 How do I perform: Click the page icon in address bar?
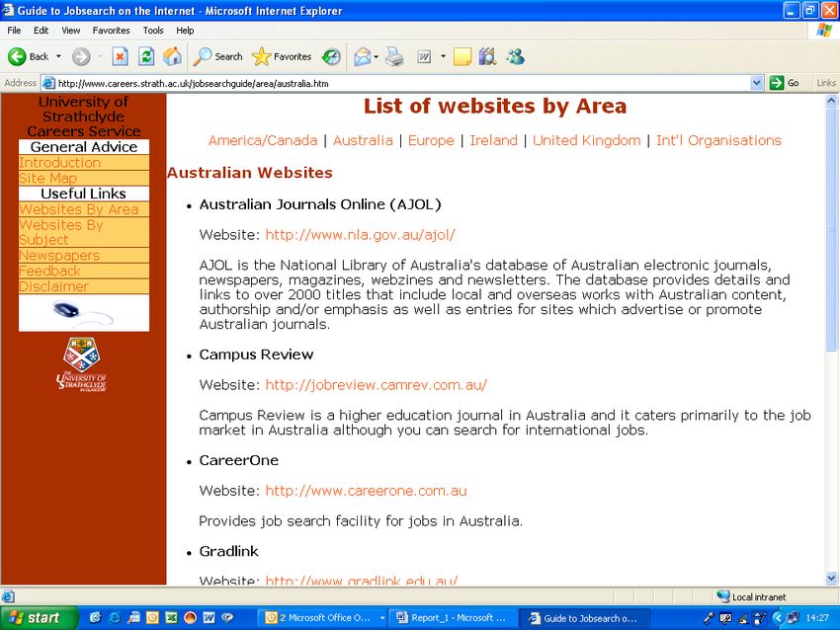pos(48,83)
